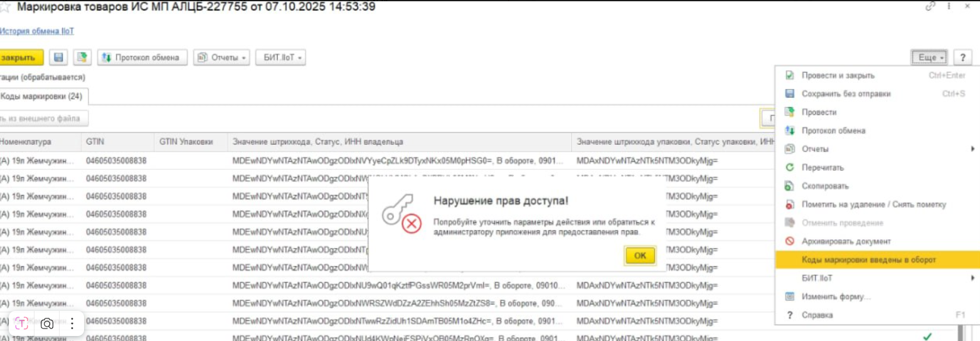980x341 pixels.
Task: Click the question mark help button
Action: [x=962, y=58]
